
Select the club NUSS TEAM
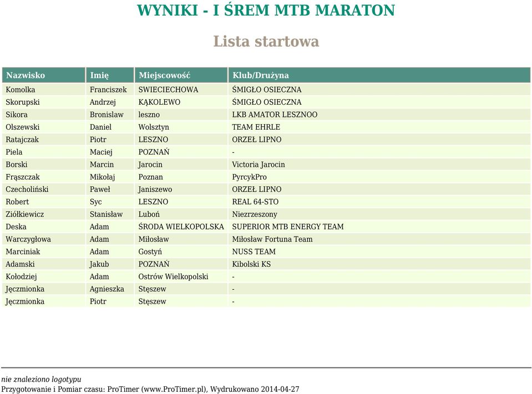coord(254,252)
